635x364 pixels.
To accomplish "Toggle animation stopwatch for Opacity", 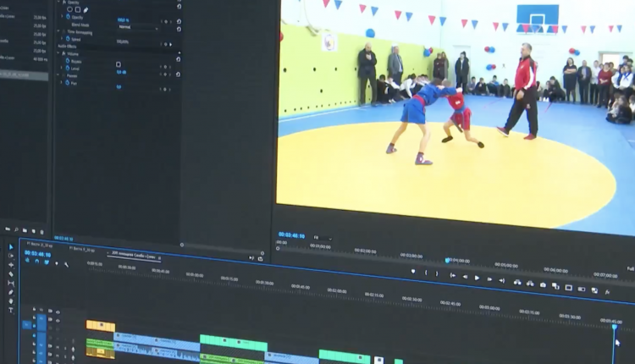I will (66, 18).
